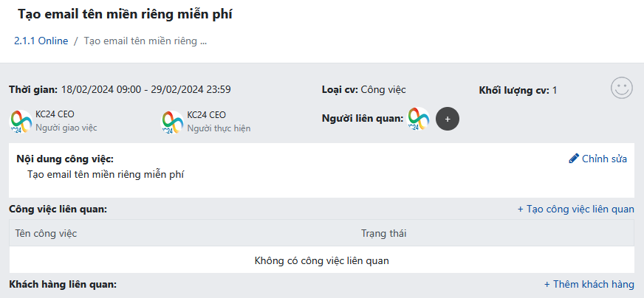Click + Thêm khách hàng link

(x=589, y=284)
